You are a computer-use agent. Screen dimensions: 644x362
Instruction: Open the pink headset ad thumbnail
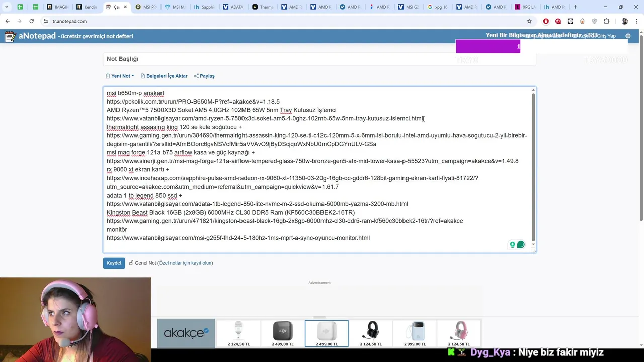(x=459, y=333)
